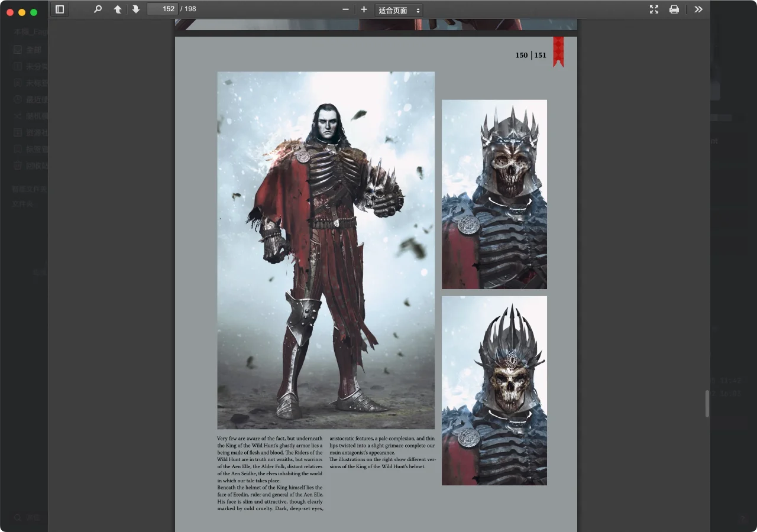Print the current PDF document
The width and height of the screenshot is (757, 532).
pyautogui.click(x=674, y=9)
